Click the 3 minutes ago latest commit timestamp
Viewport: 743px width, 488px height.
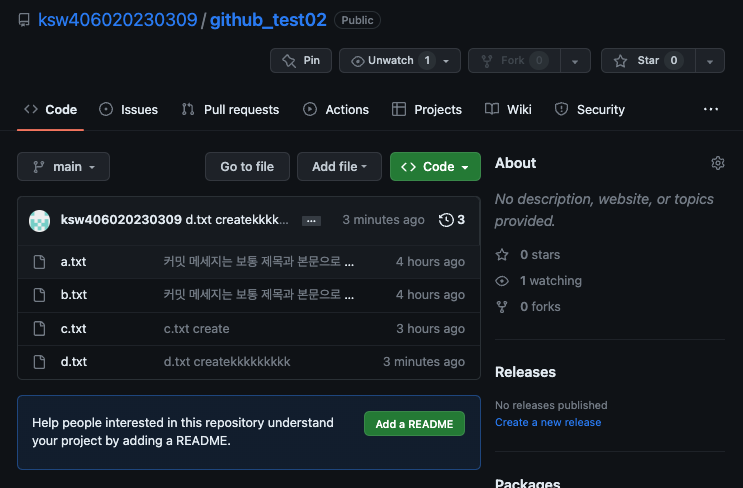pos(383,220)
